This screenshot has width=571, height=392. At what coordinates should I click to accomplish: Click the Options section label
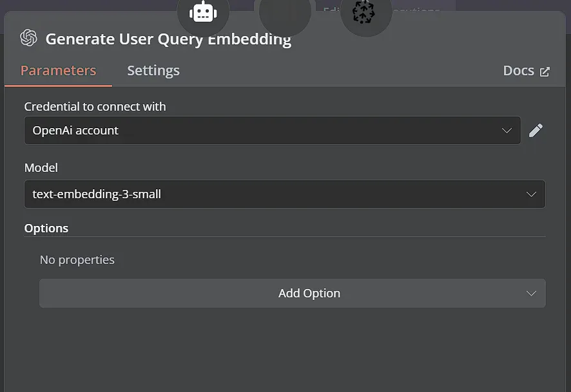tap(46, 228)
